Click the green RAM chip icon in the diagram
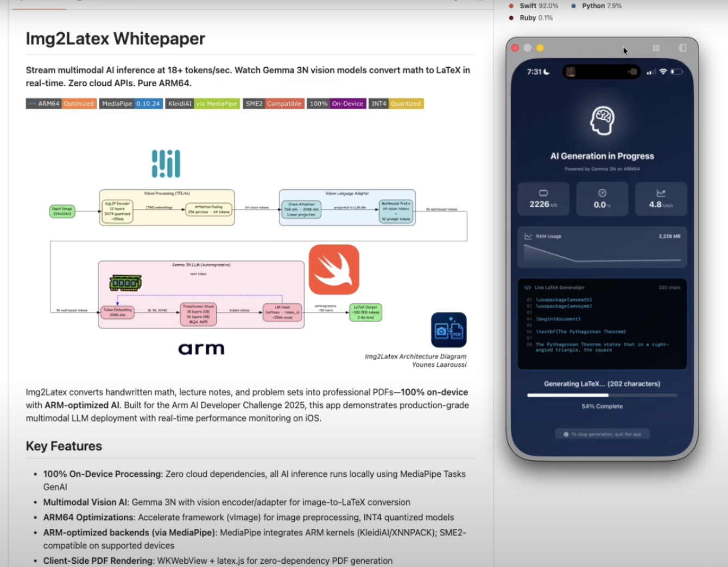The width and height of the screenshot is (728, 567). (x=125, y=283)
